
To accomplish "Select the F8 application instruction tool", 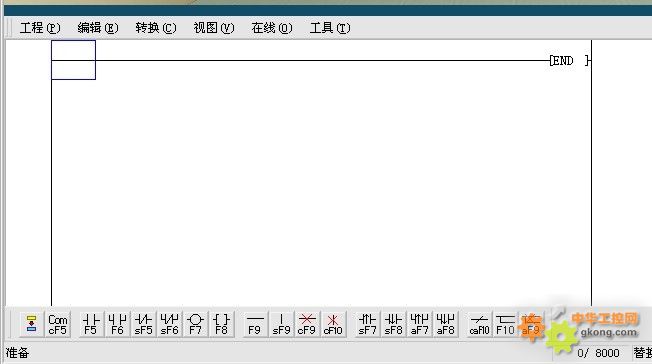I will click(x=221, y=324).
